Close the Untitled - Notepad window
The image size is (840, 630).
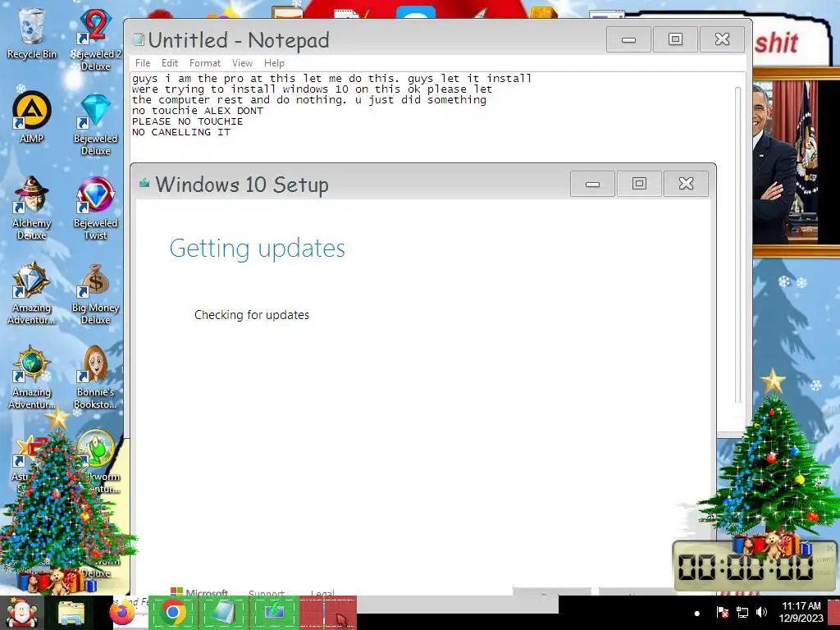(722, 39)
